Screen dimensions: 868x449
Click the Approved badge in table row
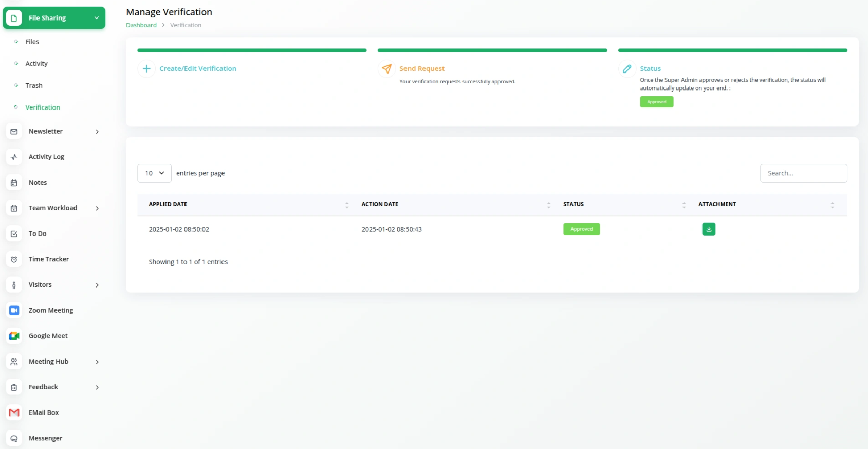(x=582, y=229)
